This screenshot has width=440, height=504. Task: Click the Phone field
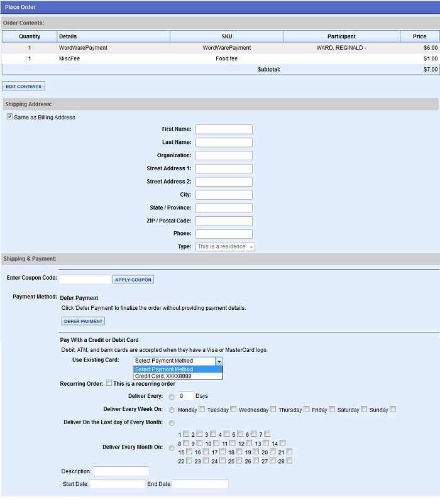(224, 234)
